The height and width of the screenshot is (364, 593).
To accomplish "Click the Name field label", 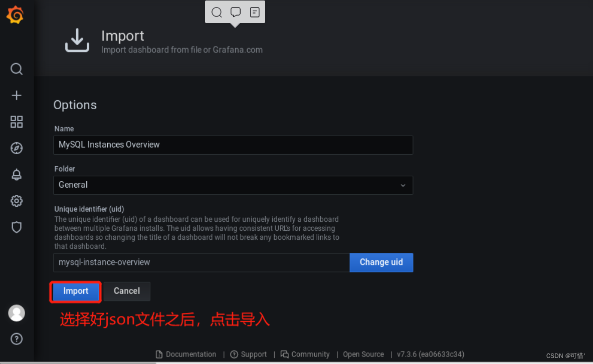I will coord(64,129).
